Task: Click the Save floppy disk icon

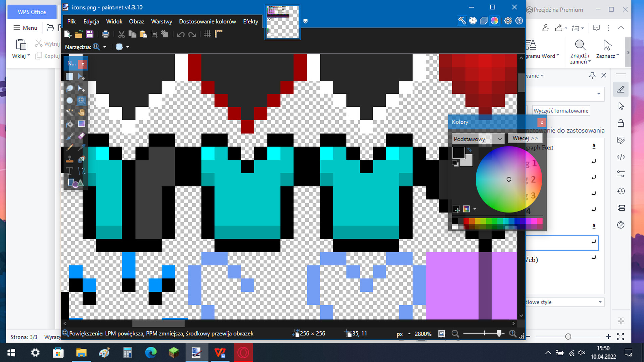Action: point(89,34)
